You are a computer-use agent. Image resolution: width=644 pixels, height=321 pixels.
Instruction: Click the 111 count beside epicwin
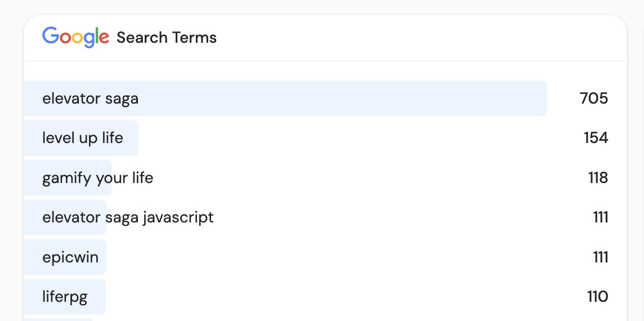click(x=600, y=257)
